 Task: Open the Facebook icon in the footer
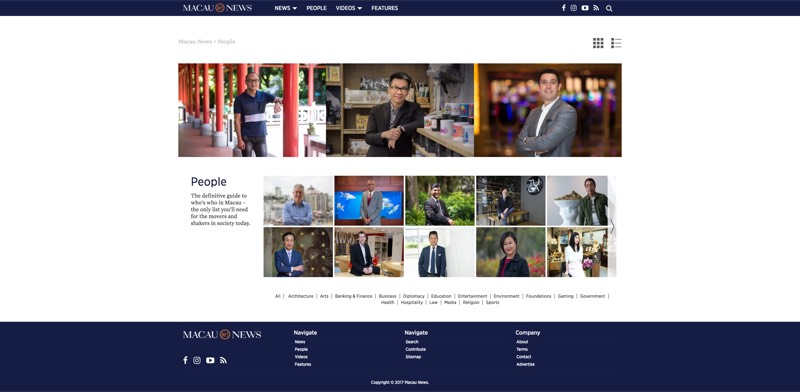coord(185,360)
